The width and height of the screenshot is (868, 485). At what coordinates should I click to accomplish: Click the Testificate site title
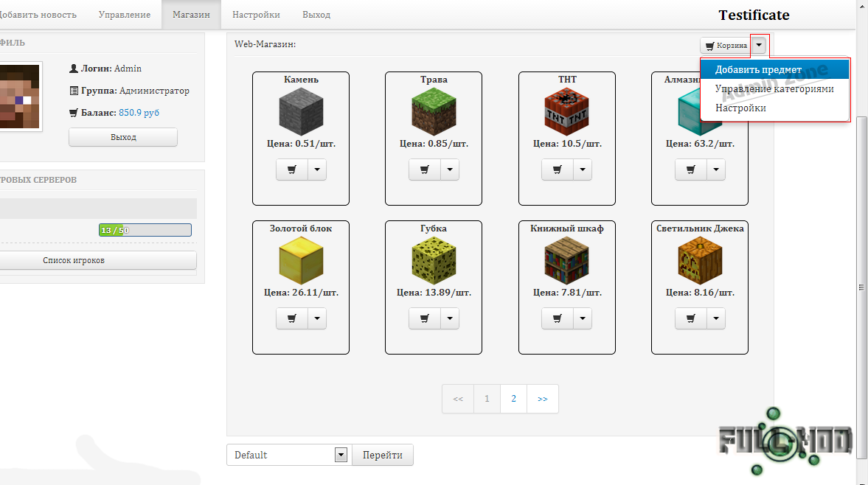[x=754, y=15]
